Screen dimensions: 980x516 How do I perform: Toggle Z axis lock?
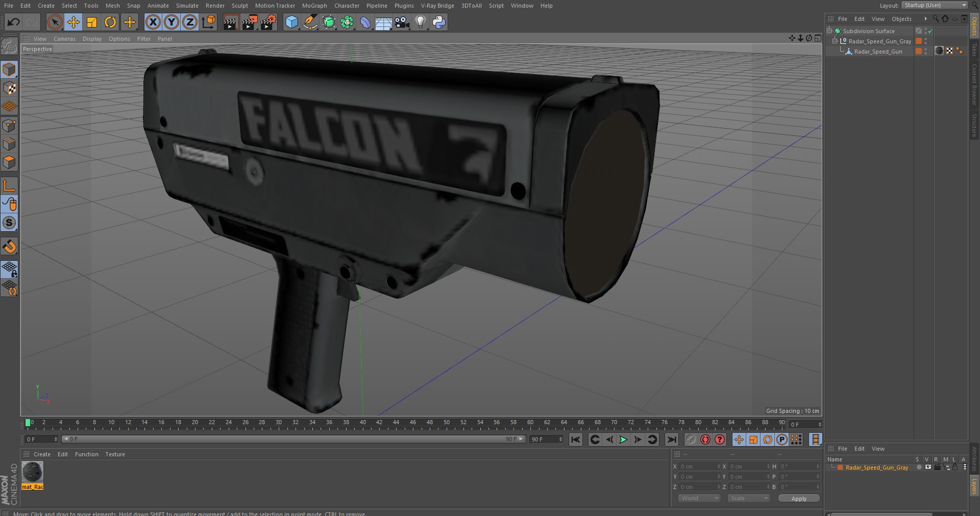[190, 22]
